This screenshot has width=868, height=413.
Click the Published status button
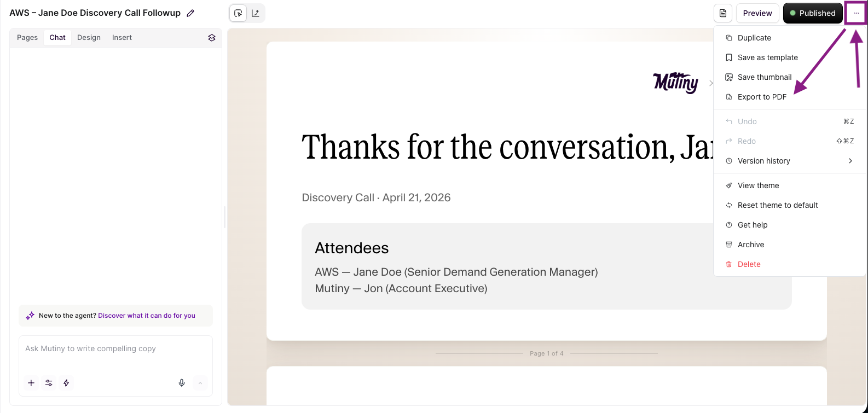coord(813,13)
